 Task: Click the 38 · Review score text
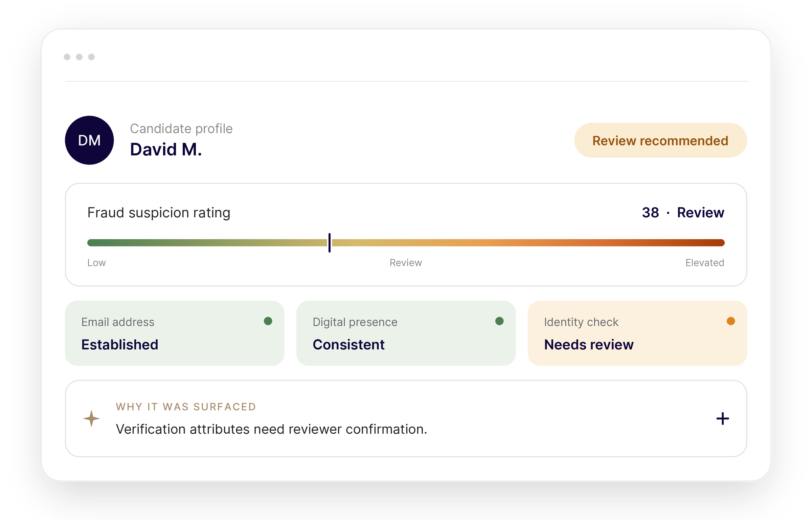[683, 213]
